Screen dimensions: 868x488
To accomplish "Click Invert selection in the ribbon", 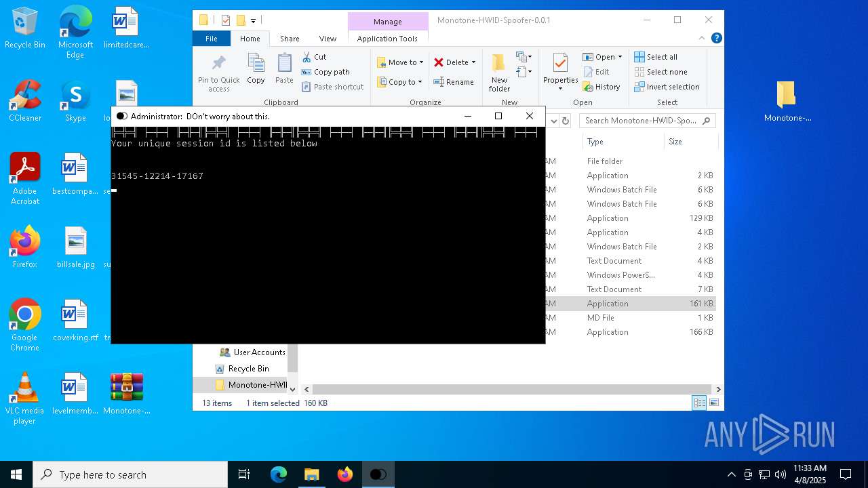I will point(667,87).
